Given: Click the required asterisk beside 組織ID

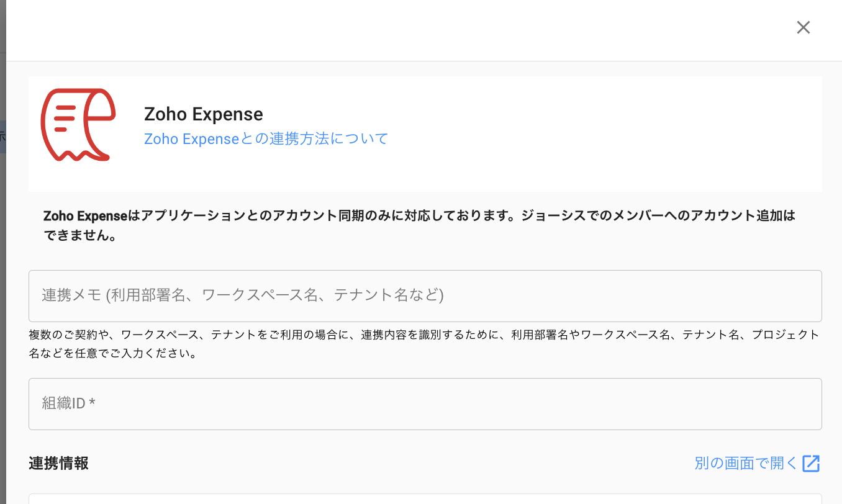Looking at the screenshot, I should (x=93, y=403).
